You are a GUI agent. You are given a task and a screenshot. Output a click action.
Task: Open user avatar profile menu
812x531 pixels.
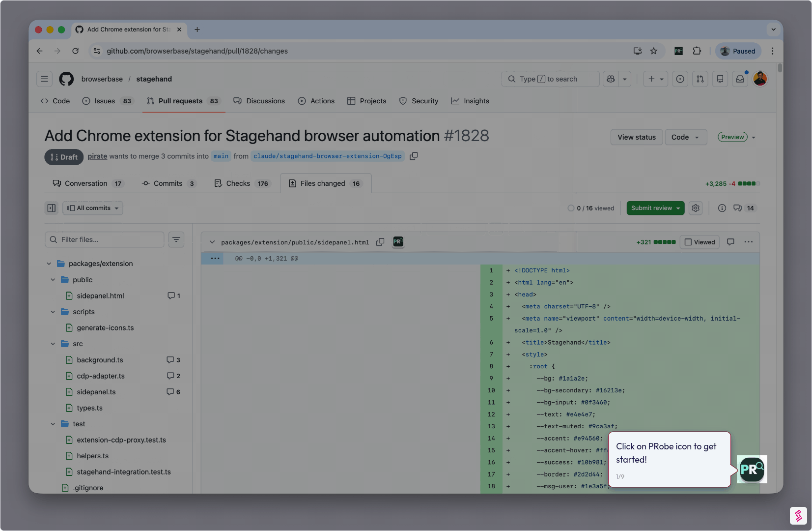760,79
